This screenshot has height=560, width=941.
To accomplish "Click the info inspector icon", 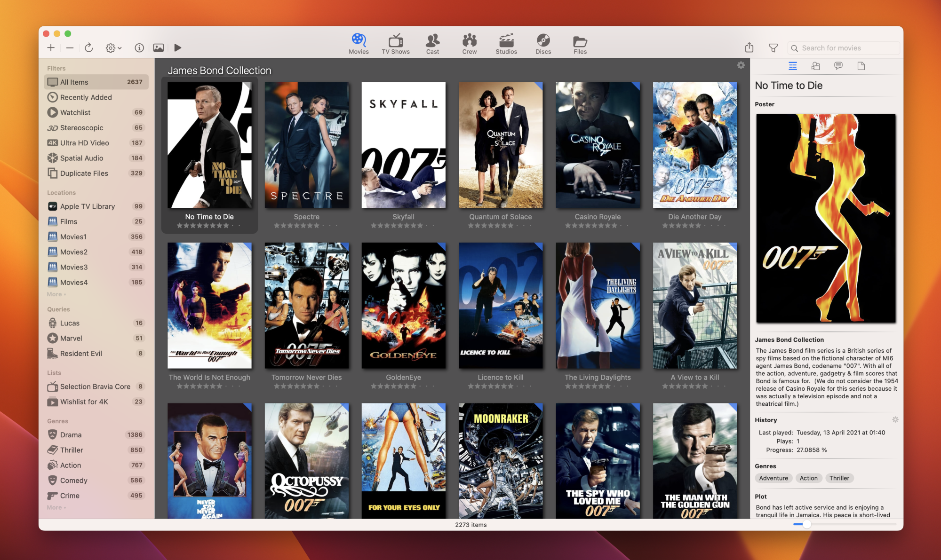I will click(139, 47).
